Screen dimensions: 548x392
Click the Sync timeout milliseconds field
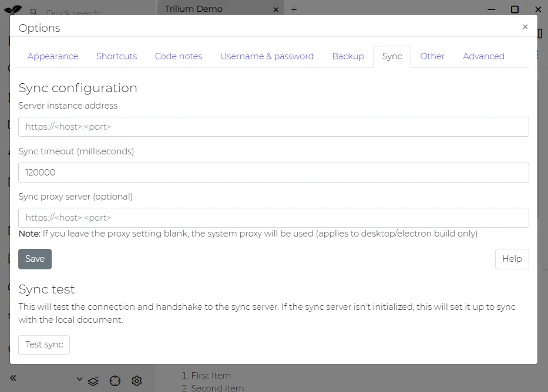(274, 172)
